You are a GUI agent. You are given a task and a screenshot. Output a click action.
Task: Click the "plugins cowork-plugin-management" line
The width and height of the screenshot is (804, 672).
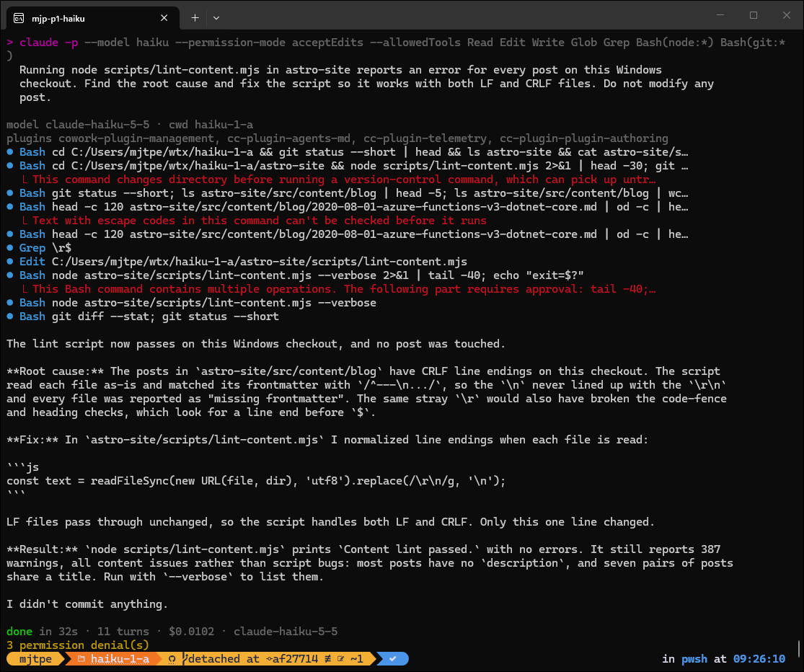[337, 138]
